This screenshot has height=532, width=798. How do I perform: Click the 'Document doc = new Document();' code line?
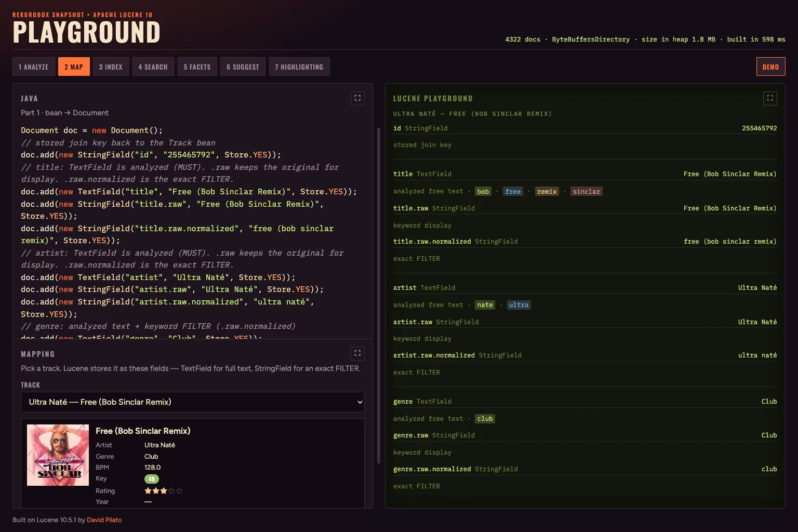(92, 130)
